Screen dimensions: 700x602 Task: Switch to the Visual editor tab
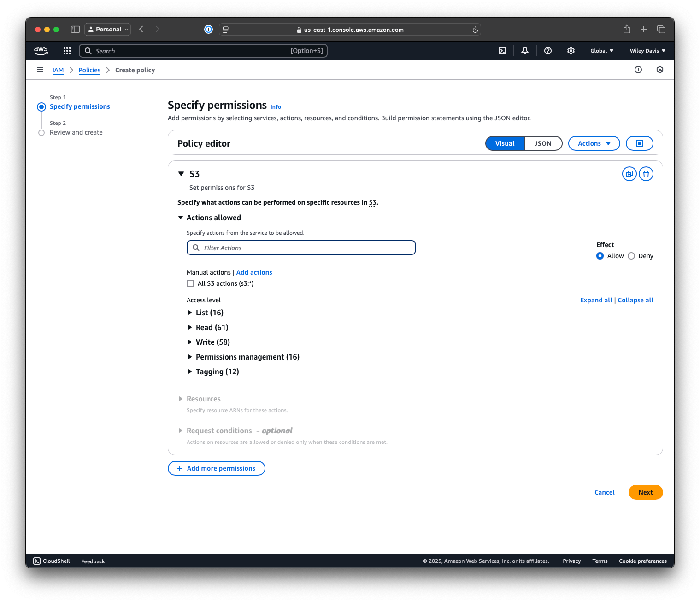point(505,143)
